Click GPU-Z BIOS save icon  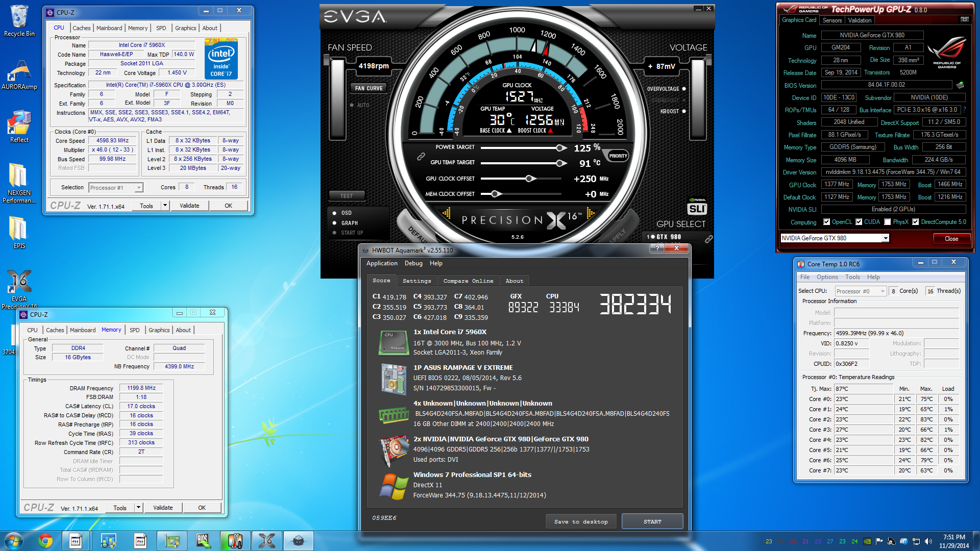[960, 85]
